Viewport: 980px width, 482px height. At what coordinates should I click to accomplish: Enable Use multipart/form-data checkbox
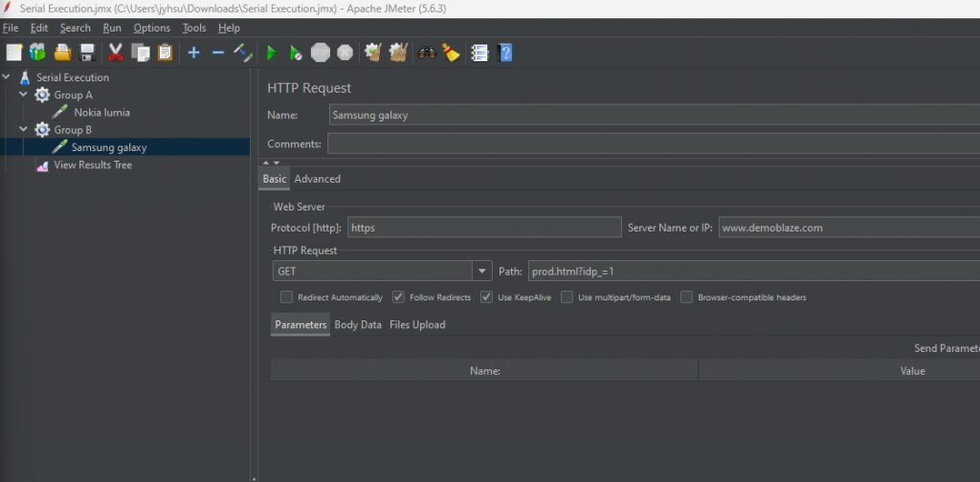567,297
